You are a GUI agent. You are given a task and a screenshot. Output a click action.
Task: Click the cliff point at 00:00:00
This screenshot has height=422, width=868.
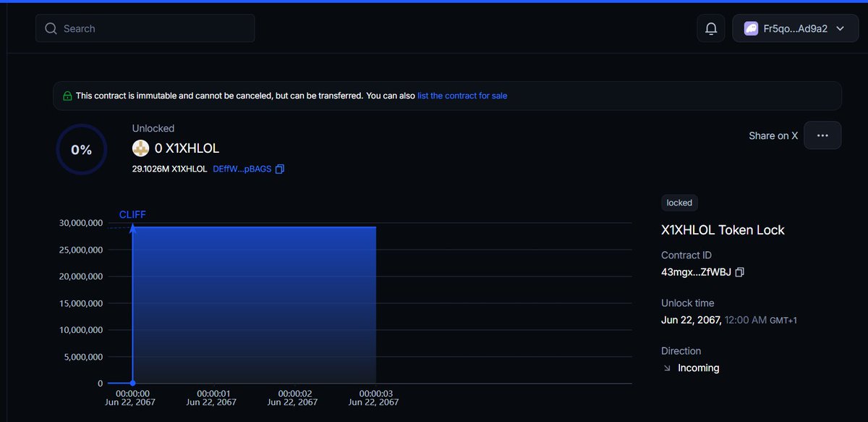(x=132, y=383)
